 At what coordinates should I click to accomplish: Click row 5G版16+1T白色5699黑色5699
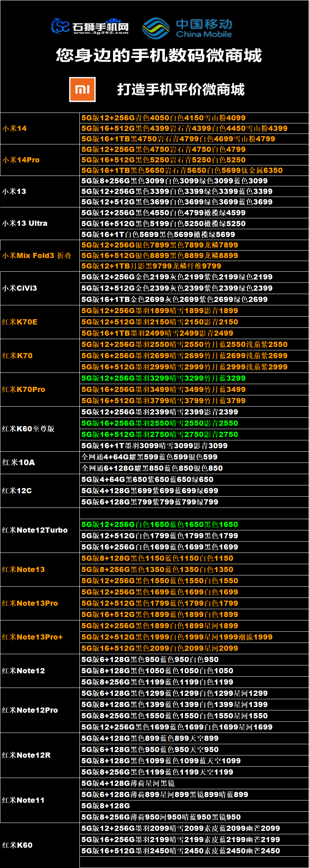(194, 234)
